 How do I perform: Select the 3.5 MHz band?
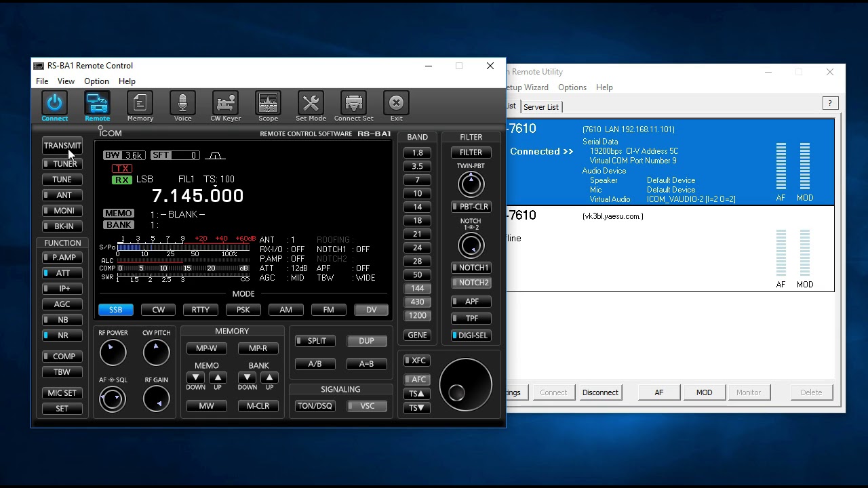(417, 167)
